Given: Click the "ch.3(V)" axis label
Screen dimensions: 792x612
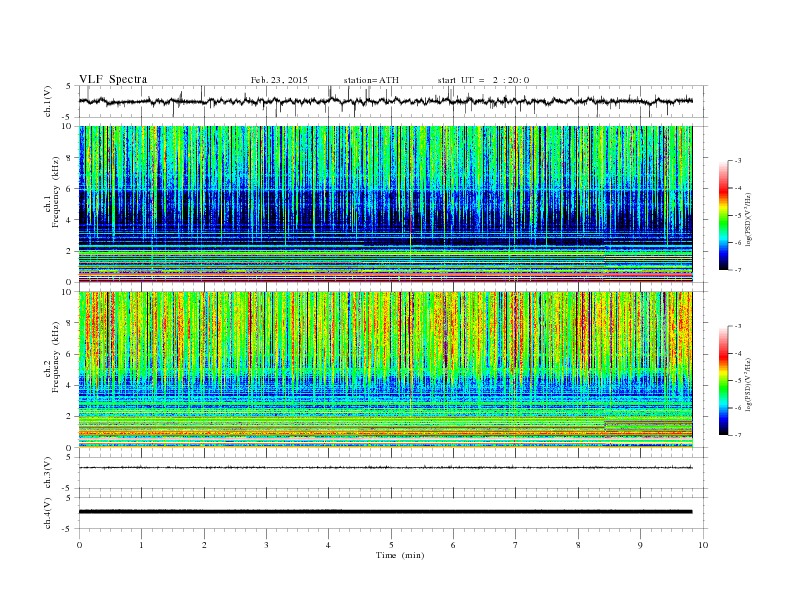Looking at the screenshot, I should (x=48, y=473).
